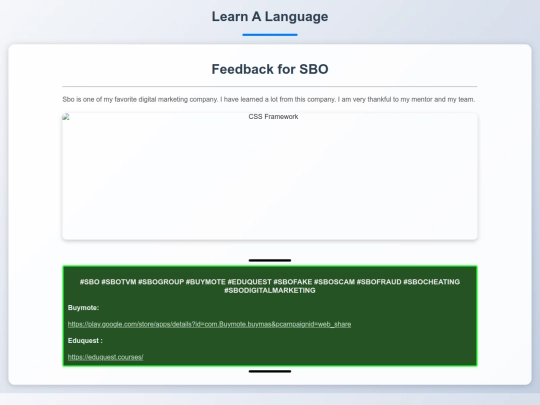Click the Feedback for SBO heading
The width and height of the screenshot is (540, 405).
coord(270,69)
